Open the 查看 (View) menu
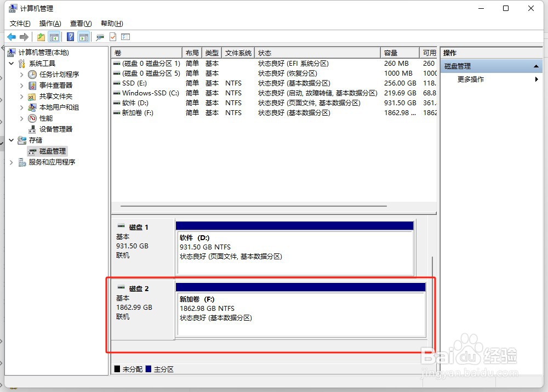Image resolution: width=548 pixels, height=392 pixels. pyautogui.click(x=80, y=23)
